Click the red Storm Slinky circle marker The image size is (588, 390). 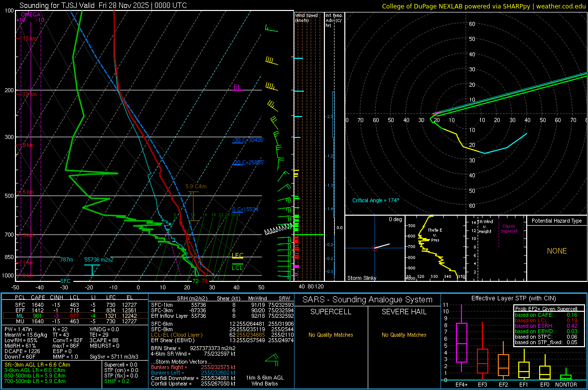tap(375, 248)
